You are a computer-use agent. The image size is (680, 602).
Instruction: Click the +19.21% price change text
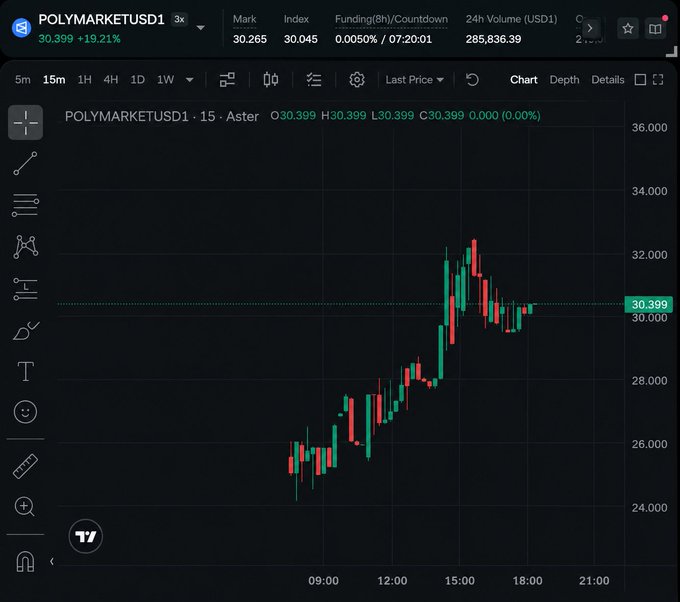99,39
